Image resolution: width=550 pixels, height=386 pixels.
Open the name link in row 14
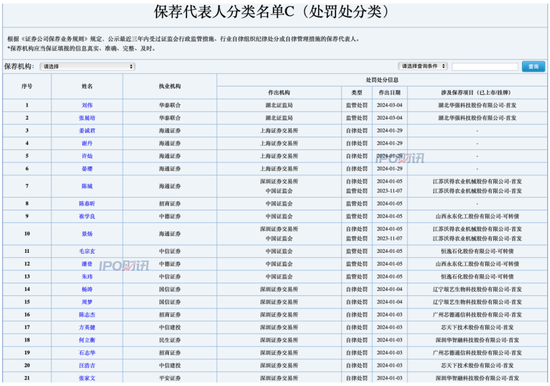tap(87, 289)
